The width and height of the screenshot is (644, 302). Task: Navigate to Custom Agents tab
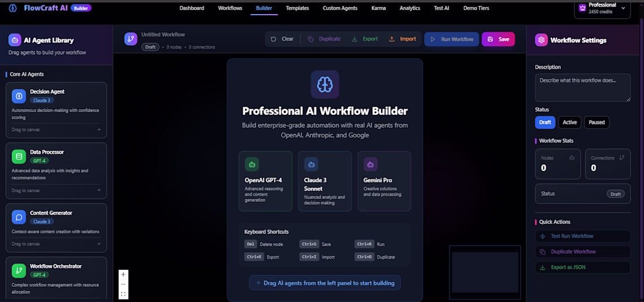tap(340, 8)
